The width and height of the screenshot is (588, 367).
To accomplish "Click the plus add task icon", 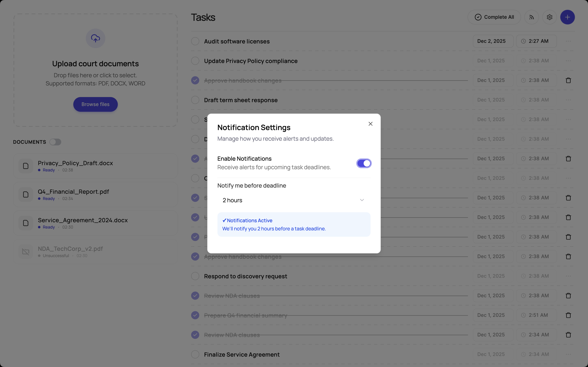I will coord(567,17).
